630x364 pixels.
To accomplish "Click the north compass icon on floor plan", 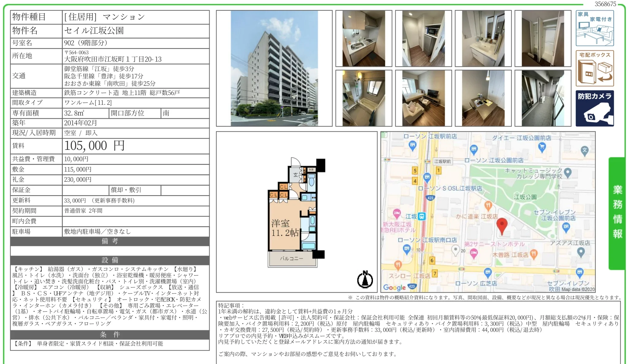I will 365,279.
